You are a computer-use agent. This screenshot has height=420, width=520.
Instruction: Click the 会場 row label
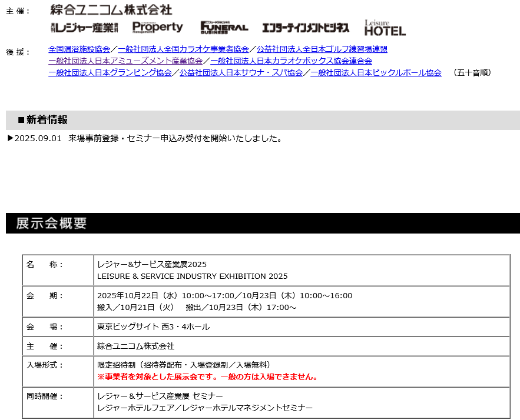click(x=45, y=326)
